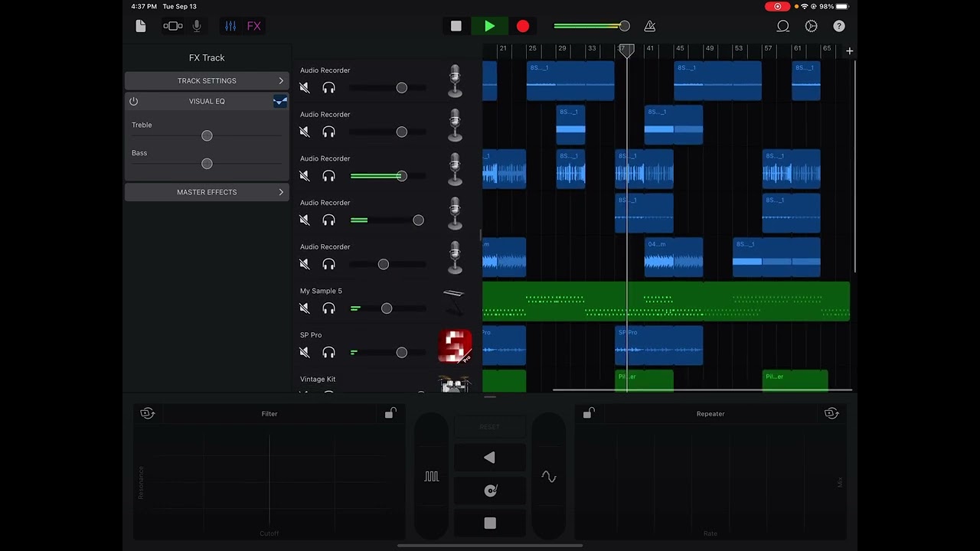Select the SP Pro app icon

[455, 347]
